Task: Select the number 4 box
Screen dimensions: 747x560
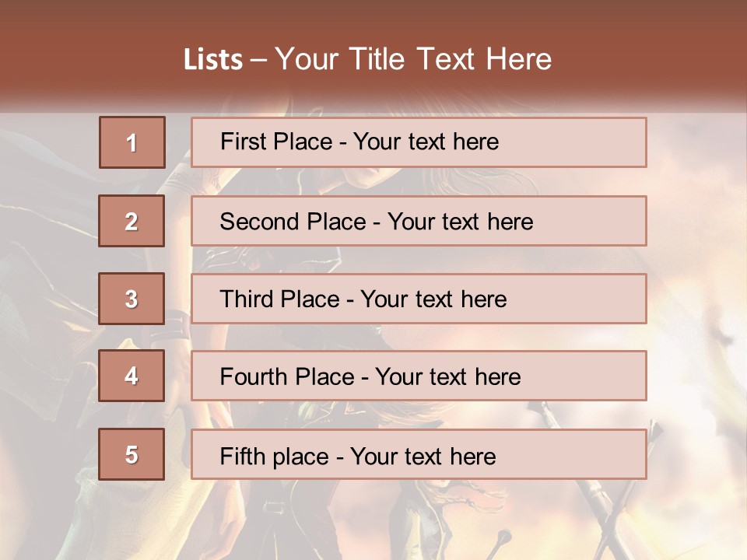Action: (132, 376)
